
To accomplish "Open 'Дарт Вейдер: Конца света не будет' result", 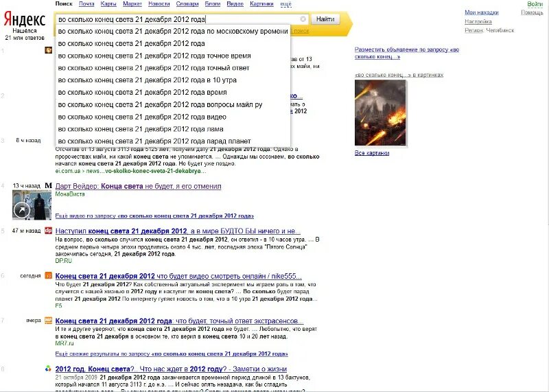I will coord(139,186).
